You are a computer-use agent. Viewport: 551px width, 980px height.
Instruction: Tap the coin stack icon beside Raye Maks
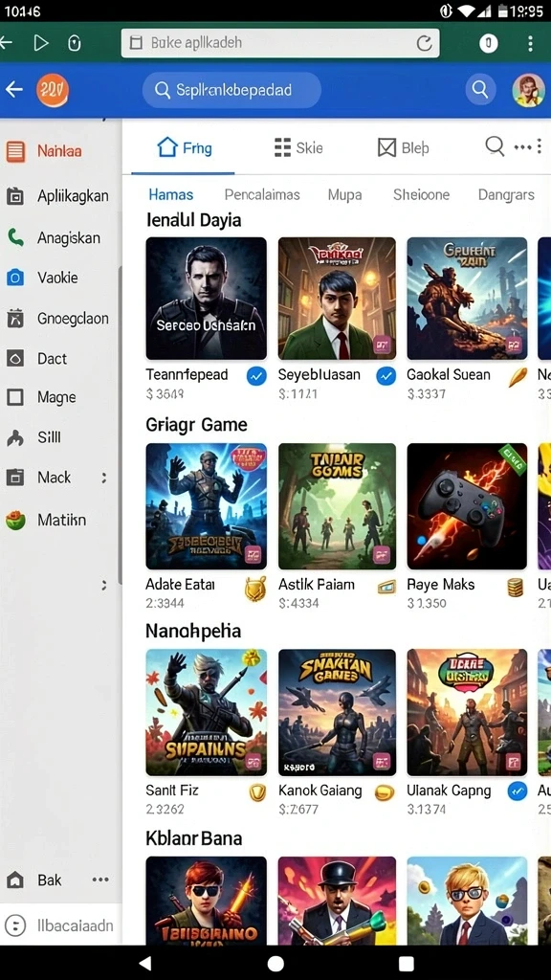(516, 588)
